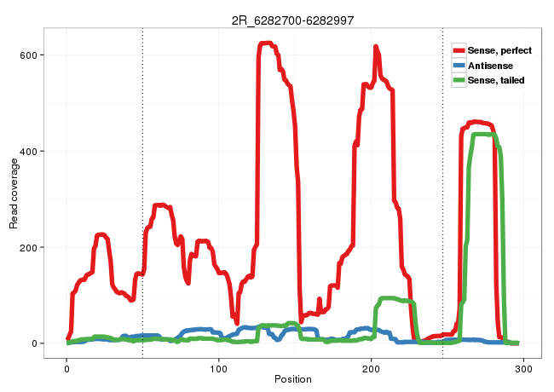Click the blue Antisense legend swatch

tap(459, 66)
